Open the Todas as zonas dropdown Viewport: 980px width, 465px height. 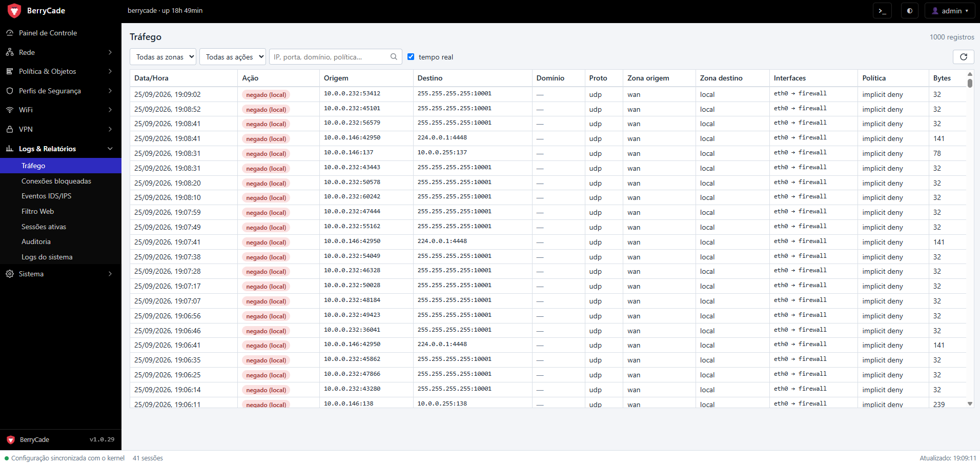[x=163, y=57]
